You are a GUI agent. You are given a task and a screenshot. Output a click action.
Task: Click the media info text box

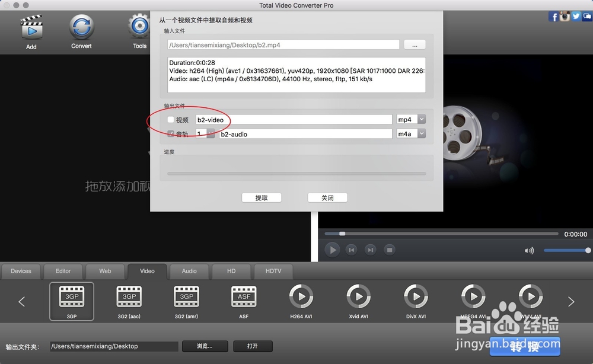pyautogui.click(x=296, y=75)
